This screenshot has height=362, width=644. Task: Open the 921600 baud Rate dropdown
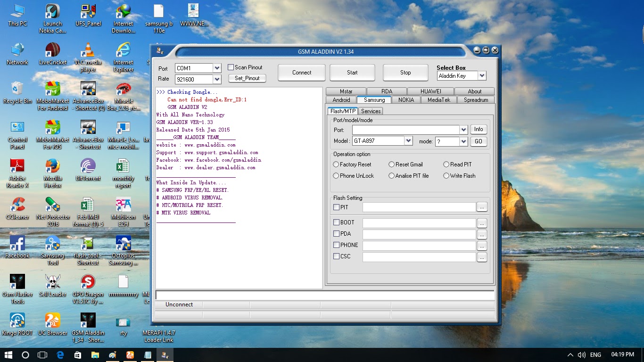(x=217, y=79)
